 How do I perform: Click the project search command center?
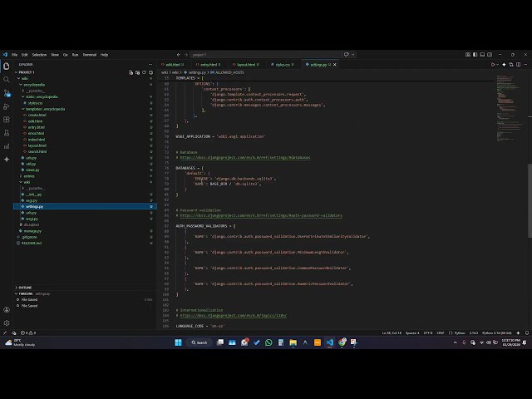pyautogui.click(x=266, y=55)
